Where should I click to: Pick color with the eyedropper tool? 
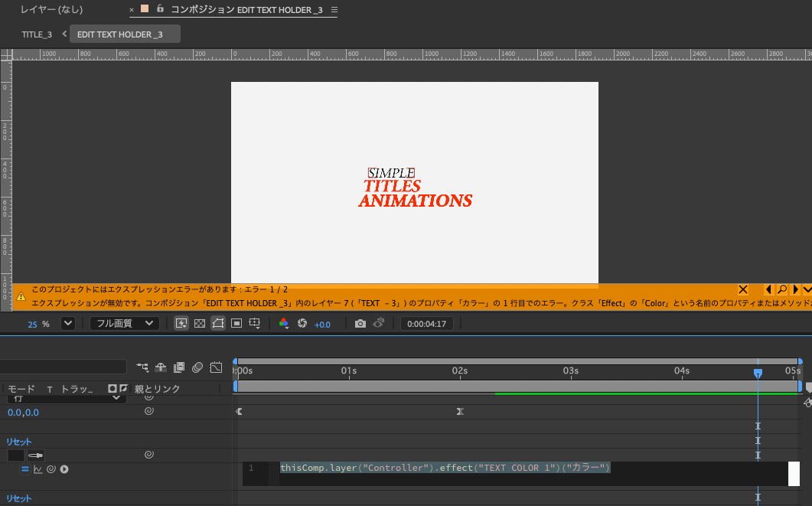point(36,455)
